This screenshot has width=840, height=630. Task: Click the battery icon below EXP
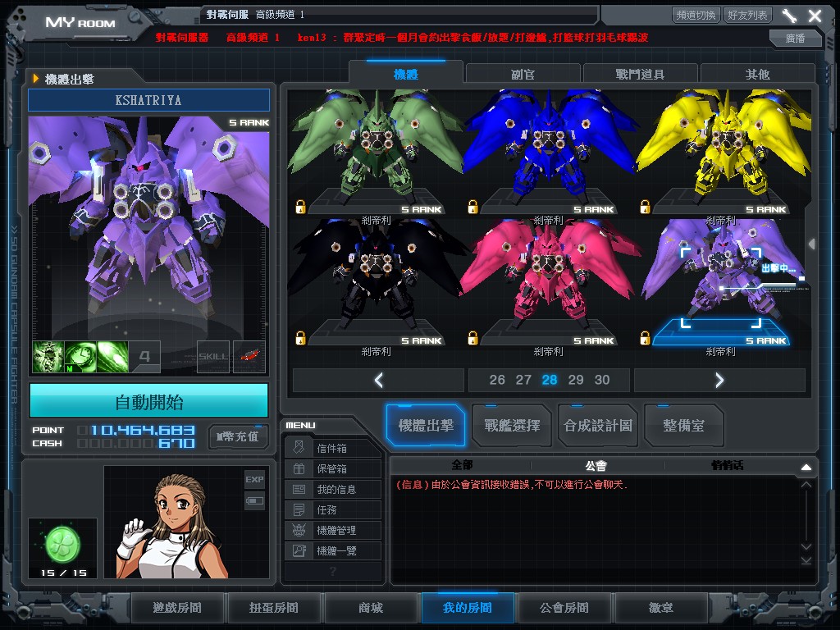(x=254, y=501)
